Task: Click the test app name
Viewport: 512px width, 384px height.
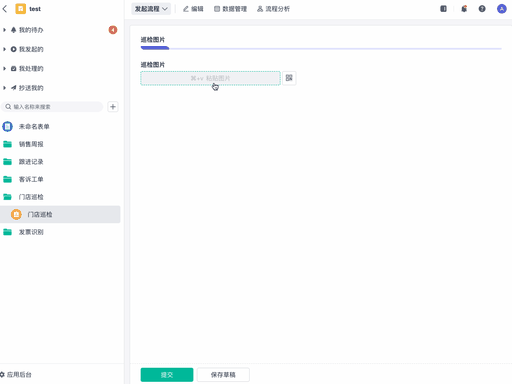Action: [35, 9]
